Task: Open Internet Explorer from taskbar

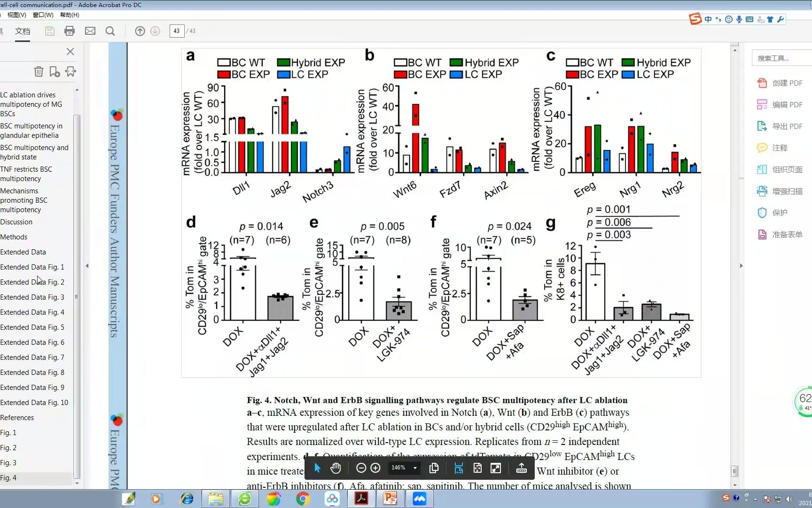Action: point(187,499)
